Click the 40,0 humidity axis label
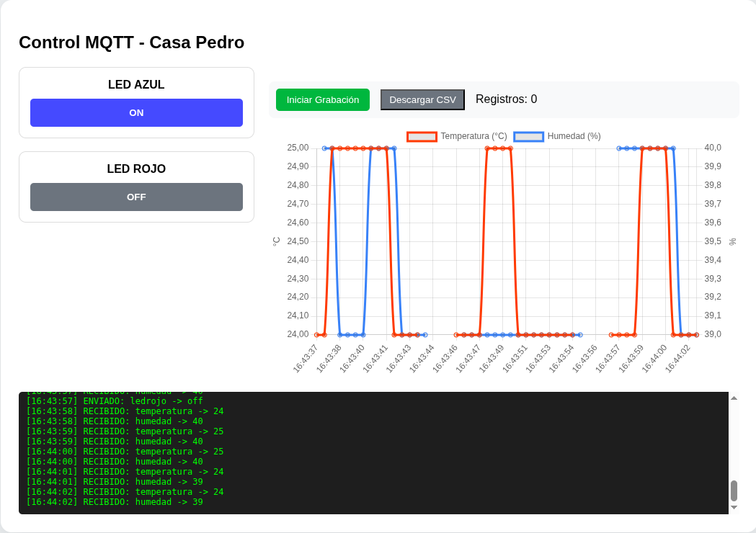This screenshot has width=756, height=533. pos(713,148)
